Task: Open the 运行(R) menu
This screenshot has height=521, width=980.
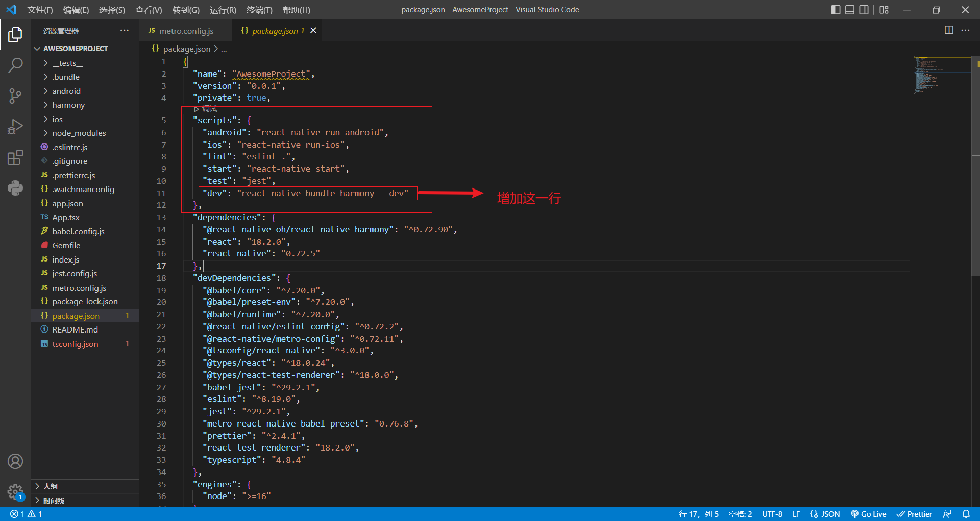Action: (x=223, y=10)
